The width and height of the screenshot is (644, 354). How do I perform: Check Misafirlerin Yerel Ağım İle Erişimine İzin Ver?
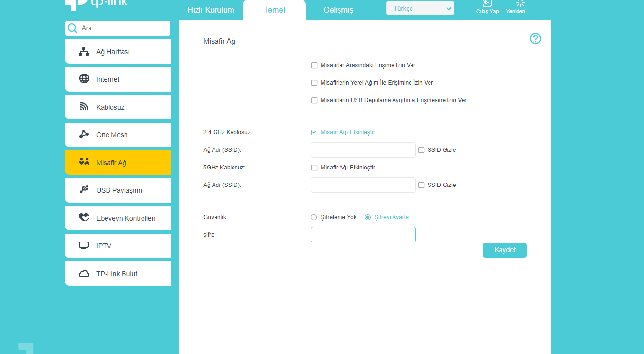pyautogui.click(x=314, y=83)
